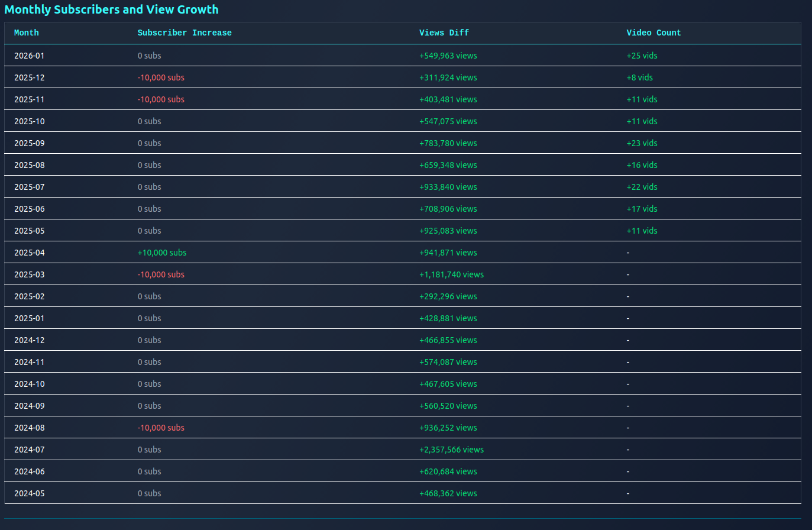812x530 pixels.
Task: Click the +467,605 views value
Action: coord(448,384)
